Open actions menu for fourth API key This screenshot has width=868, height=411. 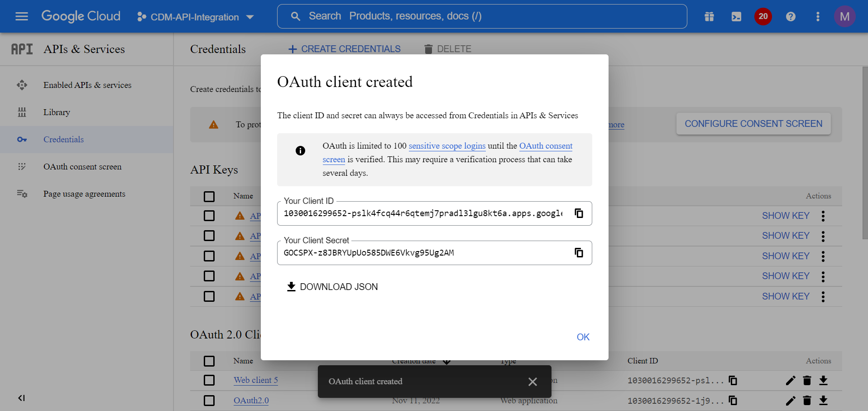[x=823, y=276]
